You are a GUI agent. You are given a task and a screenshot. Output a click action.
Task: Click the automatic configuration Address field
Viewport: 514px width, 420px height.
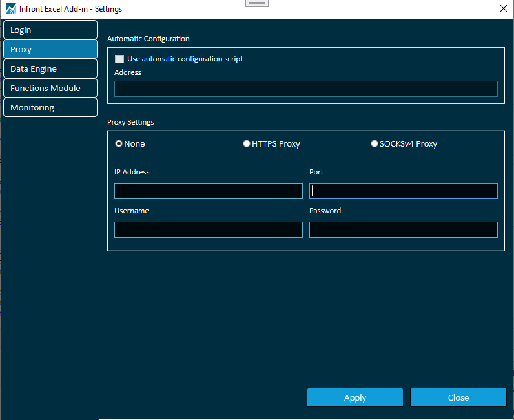tap(305, 89)
